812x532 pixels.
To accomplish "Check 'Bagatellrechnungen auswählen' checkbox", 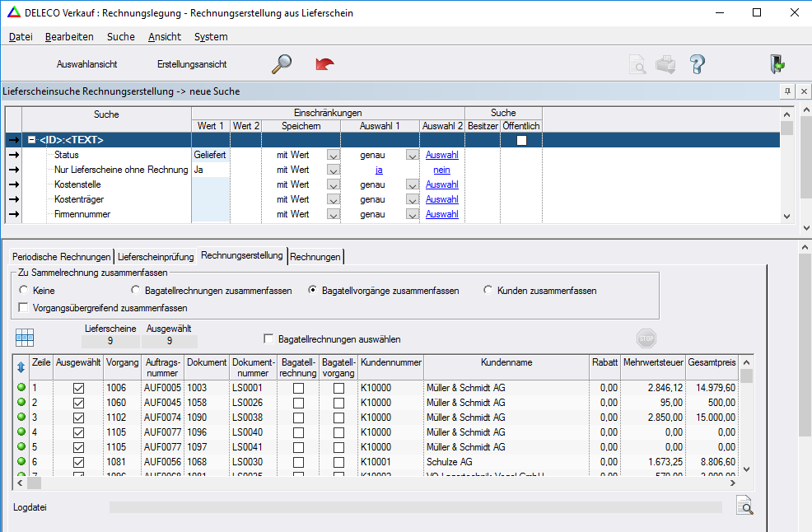I will tap(268, 338).
